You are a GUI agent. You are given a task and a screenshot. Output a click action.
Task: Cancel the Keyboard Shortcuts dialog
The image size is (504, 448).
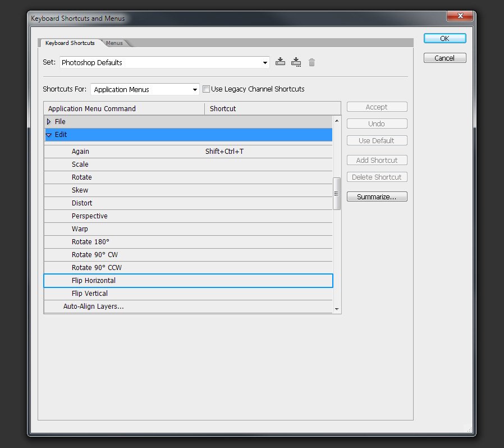click(445, 58)
